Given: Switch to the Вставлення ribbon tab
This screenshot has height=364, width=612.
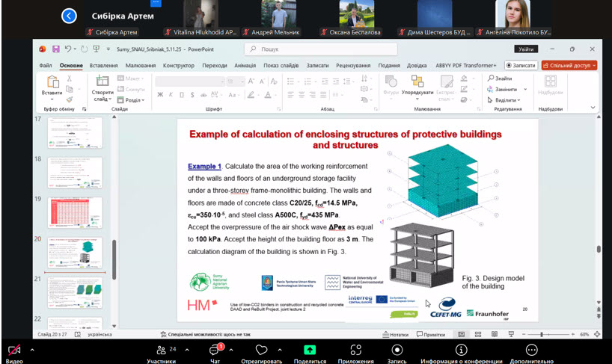Looking at the screenshot, I should 103,65.
